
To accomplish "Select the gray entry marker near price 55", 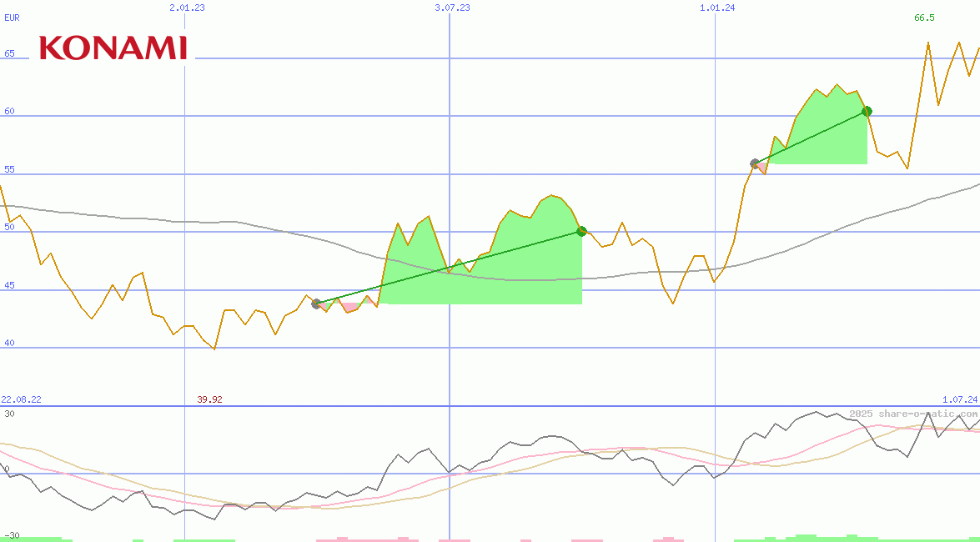I will coord(755,163).
